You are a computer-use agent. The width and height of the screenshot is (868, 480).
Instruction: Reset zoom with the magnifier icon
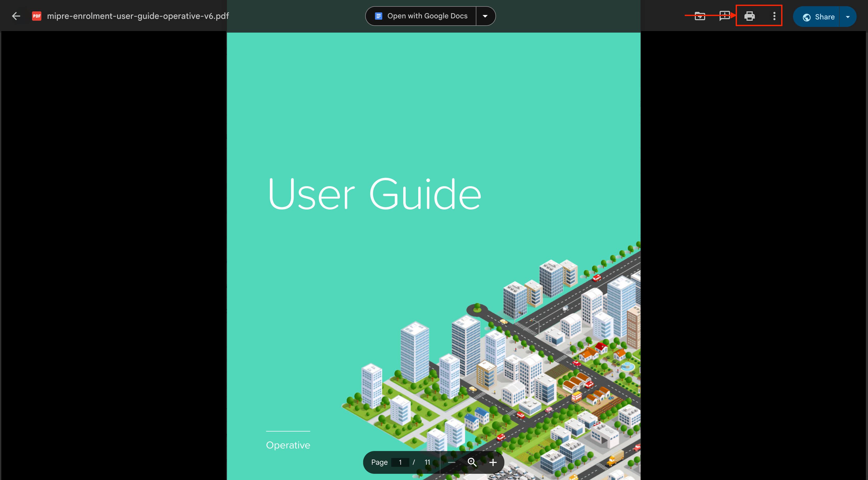click(x=472, y=462)
